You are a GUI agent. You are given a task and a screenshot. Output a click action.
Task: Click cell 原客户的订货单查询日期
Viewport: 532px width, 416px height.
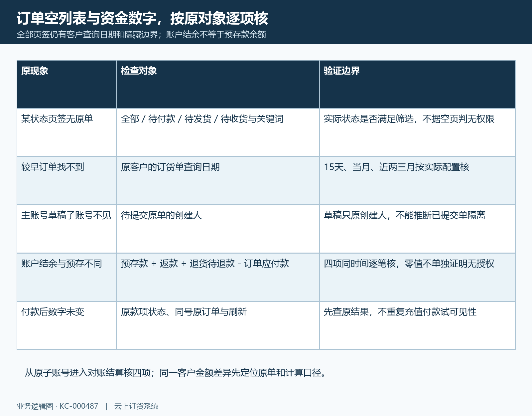pos(218,181)
